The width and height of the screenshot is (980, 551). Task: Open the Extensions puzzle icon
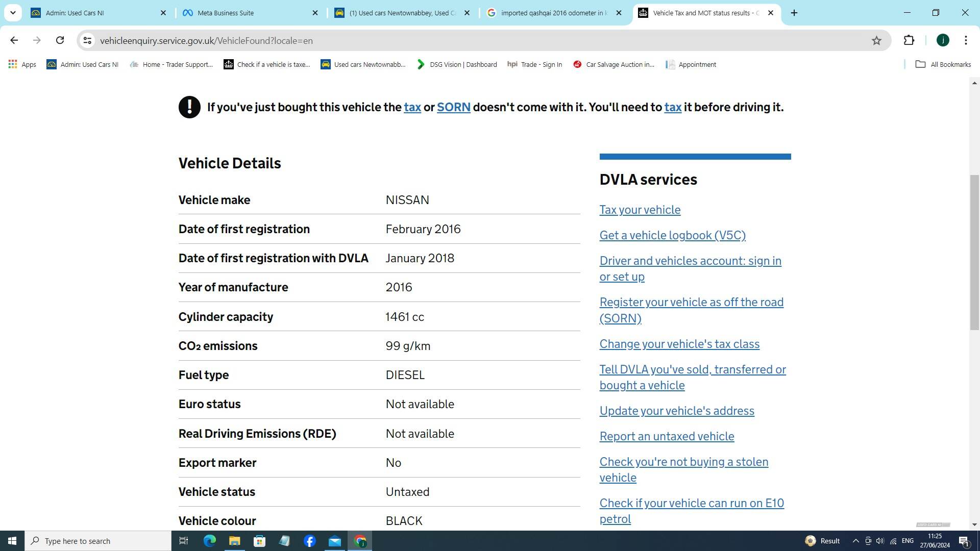pos(909,40)
